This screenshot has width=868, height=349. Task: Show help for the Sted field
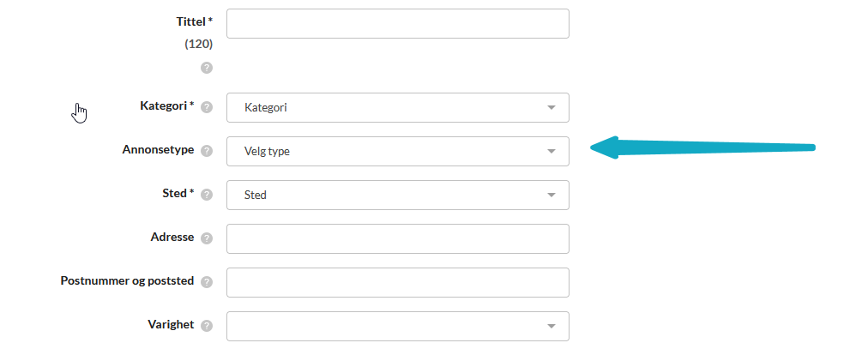(207, 195)
